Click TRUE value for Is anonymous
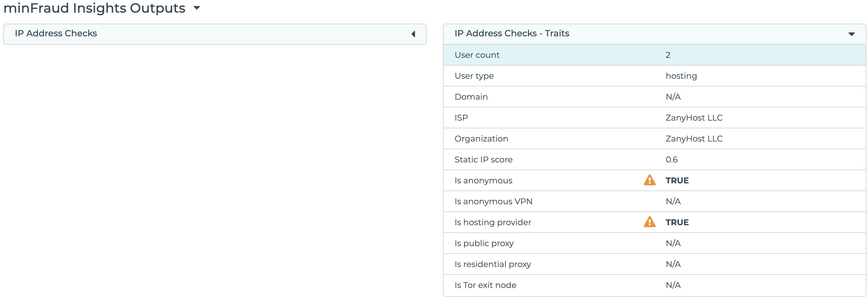The height and width of the screenshot is (299, 868). point(677,181)
